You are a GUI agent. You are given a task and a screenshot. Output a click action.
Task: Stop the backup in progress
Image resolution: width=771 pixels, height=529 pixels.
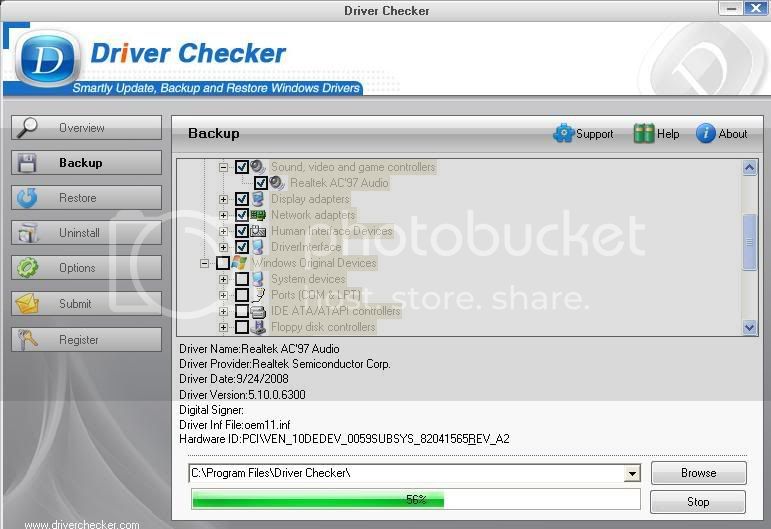(698, 502)
